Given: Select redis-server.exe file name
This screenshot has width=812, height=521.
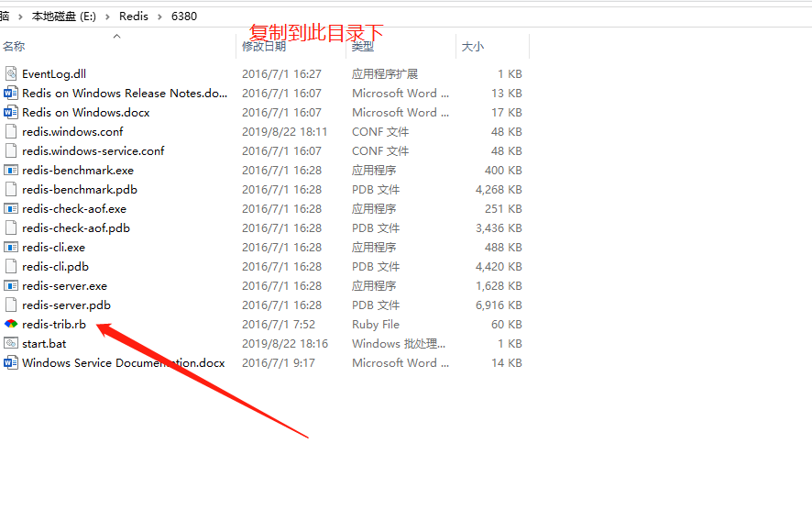Looking at the screenshot, I should 64,285.
